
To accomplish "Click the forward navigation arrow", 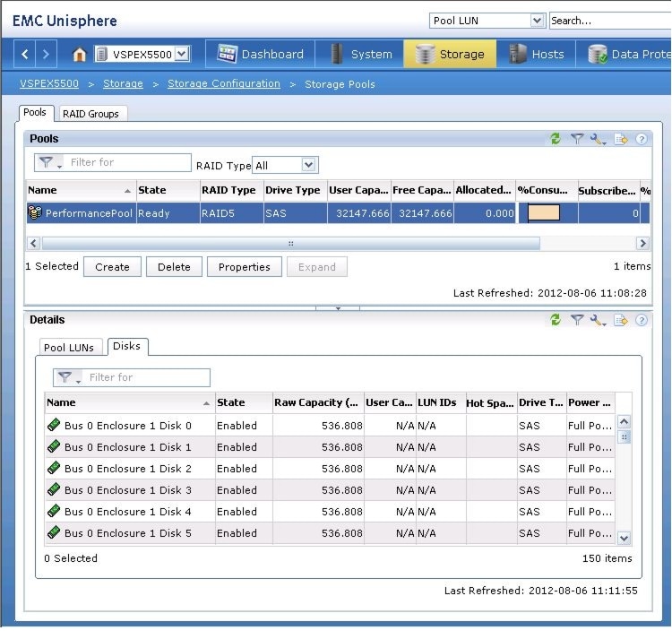I will tap(47, 55).
